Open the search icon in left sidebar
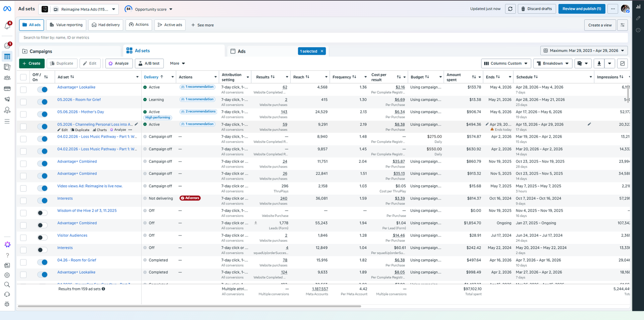 click(x=7, y=285)
